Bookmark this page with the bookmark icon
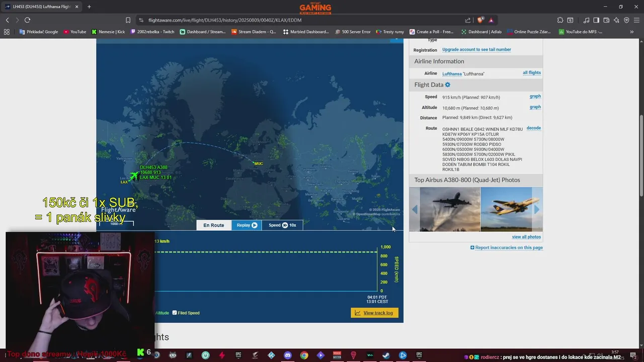 click(128, 20)
